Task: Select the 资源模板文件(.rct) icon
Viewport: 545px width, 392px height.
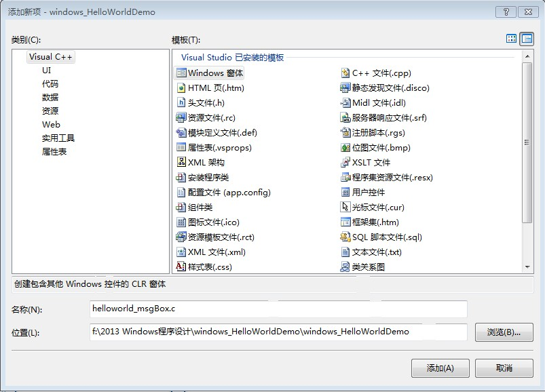Action: pyautogui.click(x=181, y=237)
